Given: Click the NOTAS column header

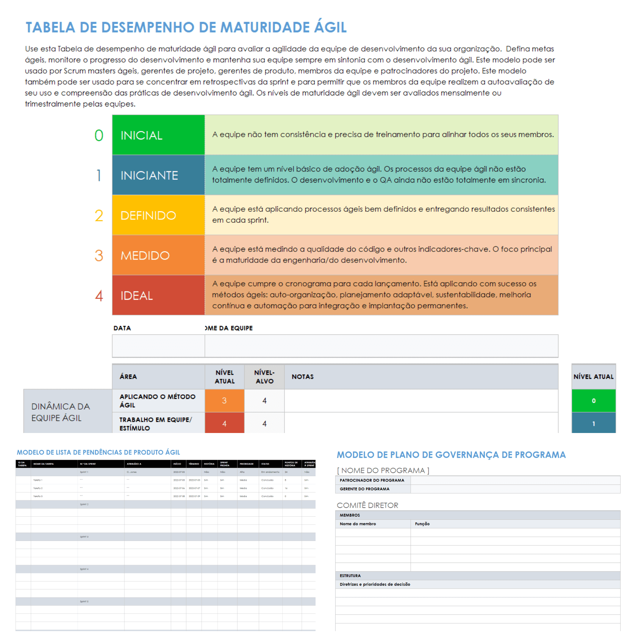Looking at the screenshot, I should [x=421, y=377].
